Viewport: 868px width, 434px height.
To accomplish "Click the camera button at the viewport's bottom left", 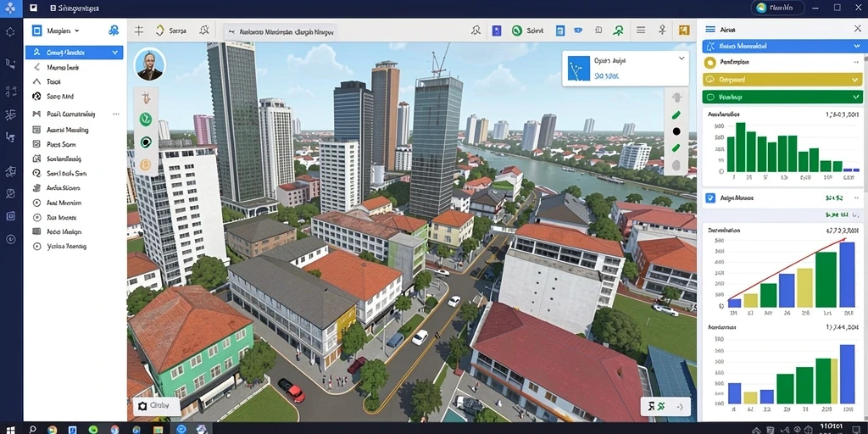I will coord(157,406).
